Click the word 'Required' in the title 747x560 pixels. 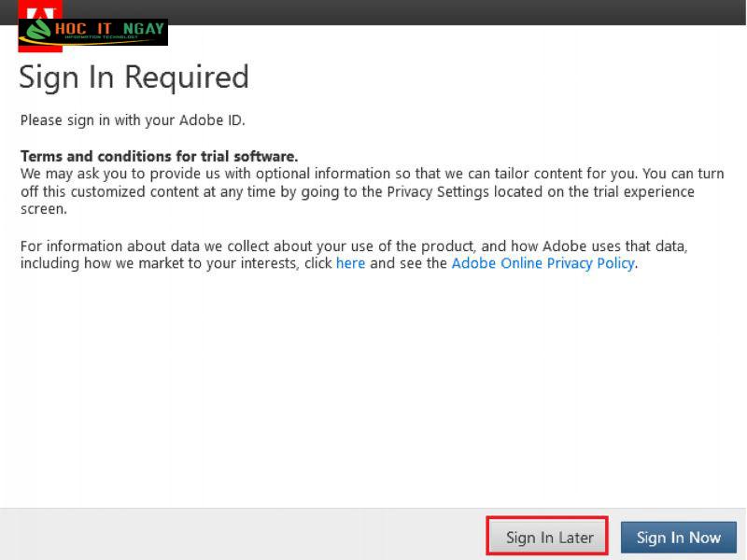click(187, 77)
